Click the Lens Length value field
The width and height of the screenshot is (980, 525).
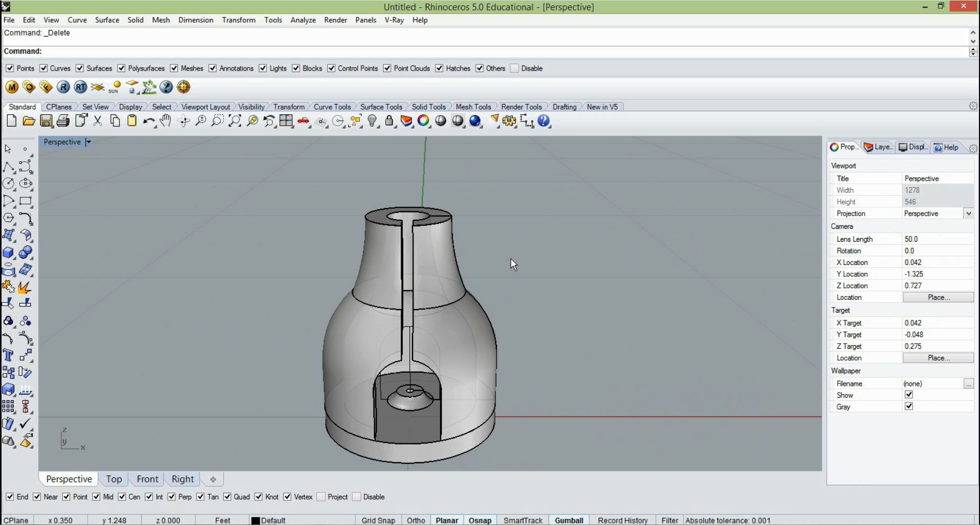coord(937,239)
